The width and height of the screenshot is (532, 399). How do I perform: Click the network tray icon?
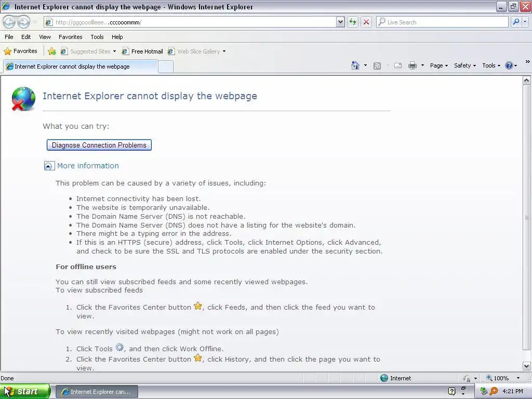(484, 392)
